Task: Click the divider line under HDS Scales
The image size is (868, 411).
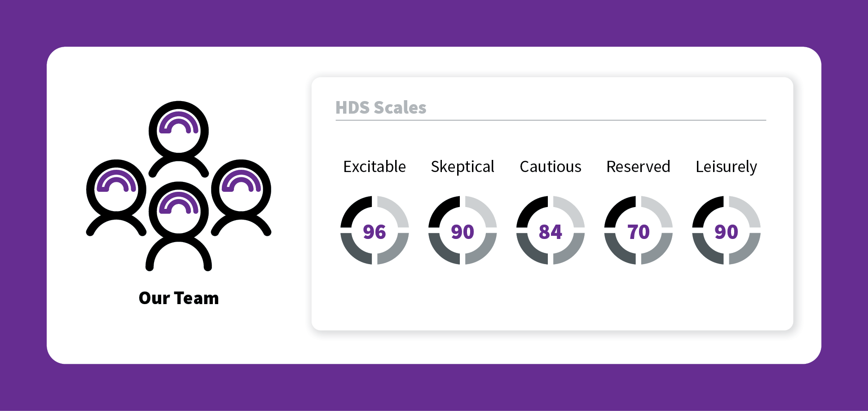Action: click(x=551, y=120)
